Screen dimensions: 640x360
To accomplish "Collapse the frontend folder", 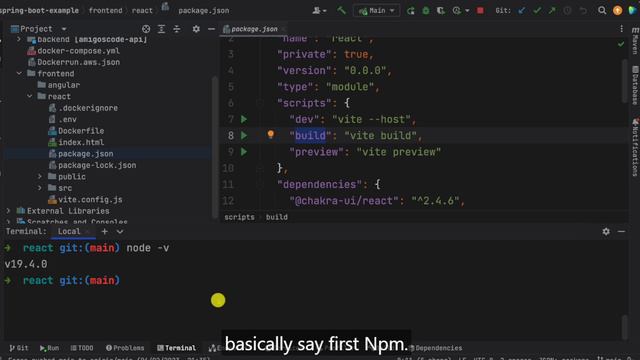I will click(x=19, y=73).
